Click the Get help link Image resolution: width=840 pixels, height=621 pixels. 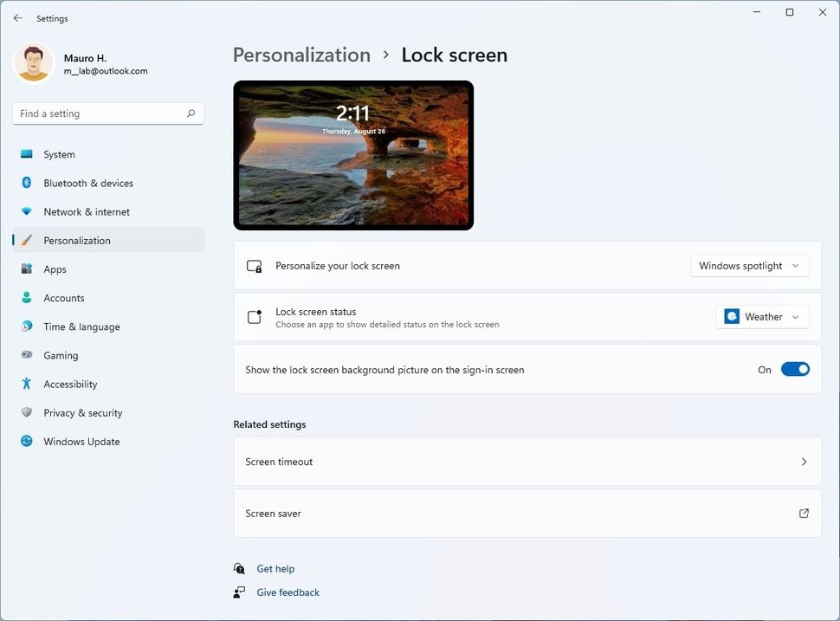275,569
